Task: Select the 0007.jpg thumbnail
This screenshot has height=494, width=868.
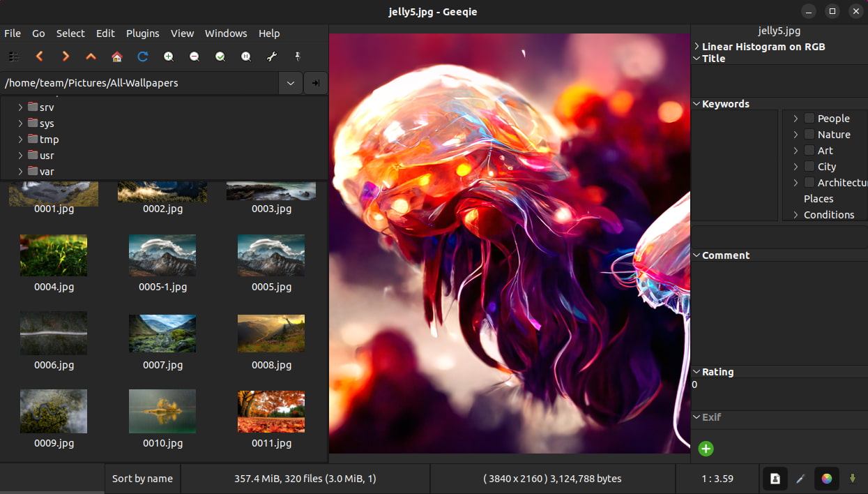Action: pyautogui.click(x=162, y=342)
